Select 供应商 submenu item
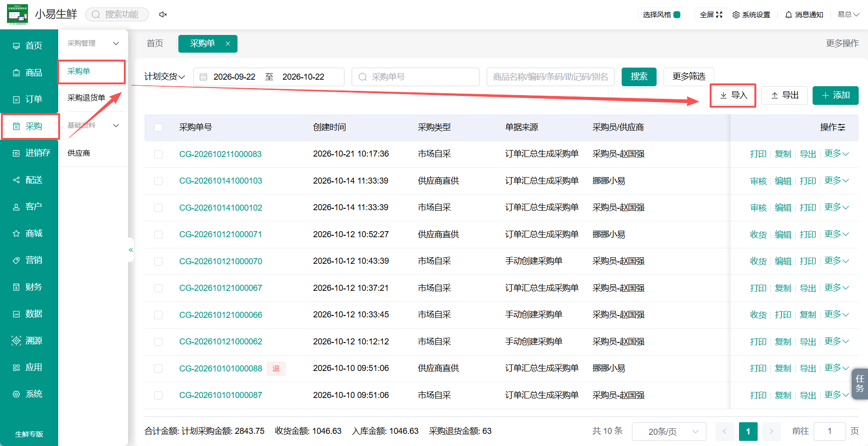This screenshot has width=868, height=446. [79, 153]
